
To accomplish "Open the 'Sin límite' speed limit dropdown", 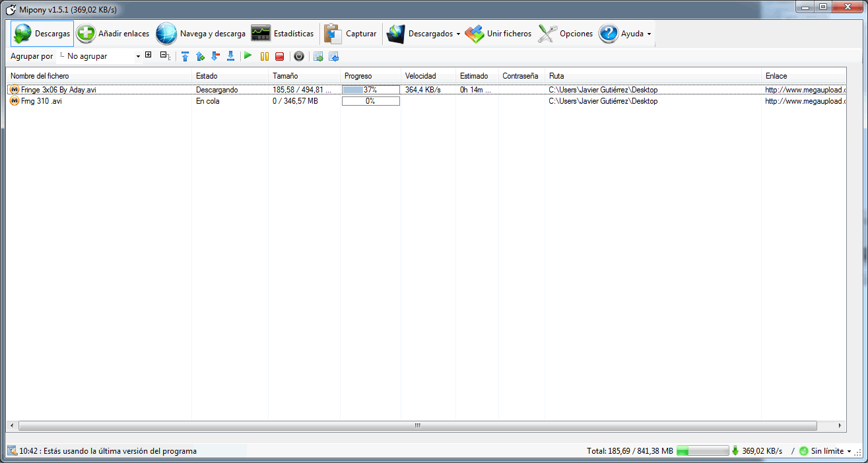I will pos(830,451).
